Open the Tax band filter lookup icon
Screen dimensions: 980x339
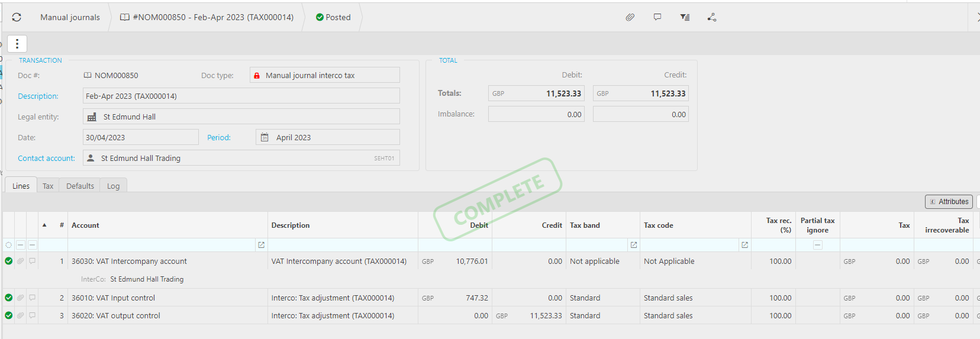pyautogui.click(x=634, y=245)
